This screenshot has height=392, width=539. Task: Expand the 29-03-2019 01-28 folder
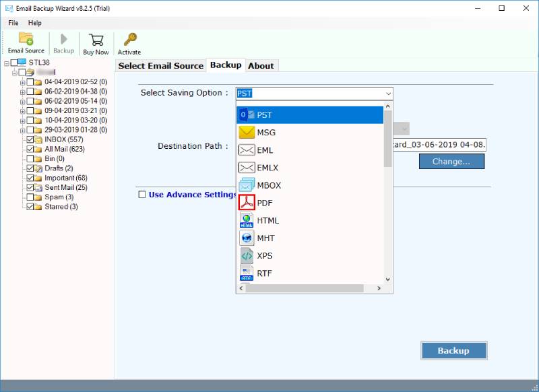click(22, 131)
